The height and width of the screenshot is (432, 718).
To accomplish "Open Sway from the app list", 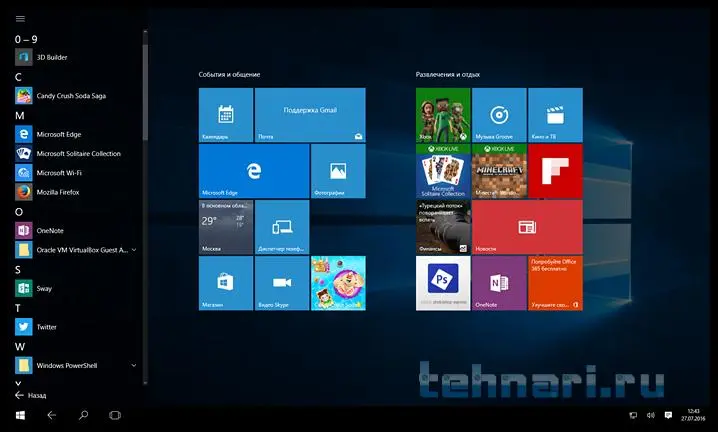I will coord(76,288).
